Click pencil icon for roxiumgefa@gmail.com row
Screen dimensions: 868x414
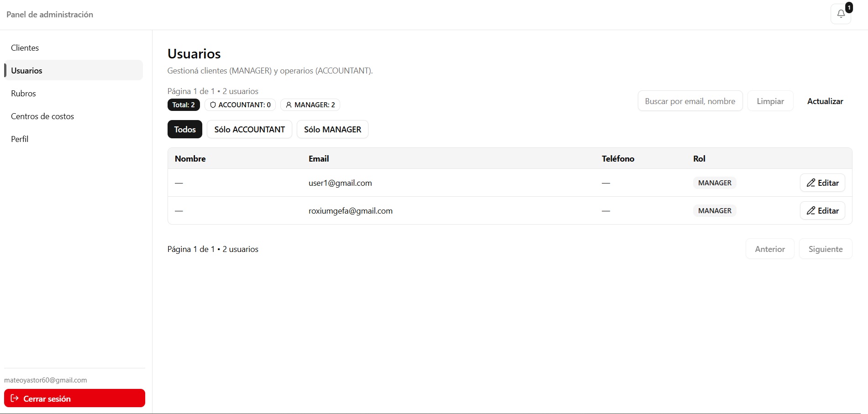(811, 211)
